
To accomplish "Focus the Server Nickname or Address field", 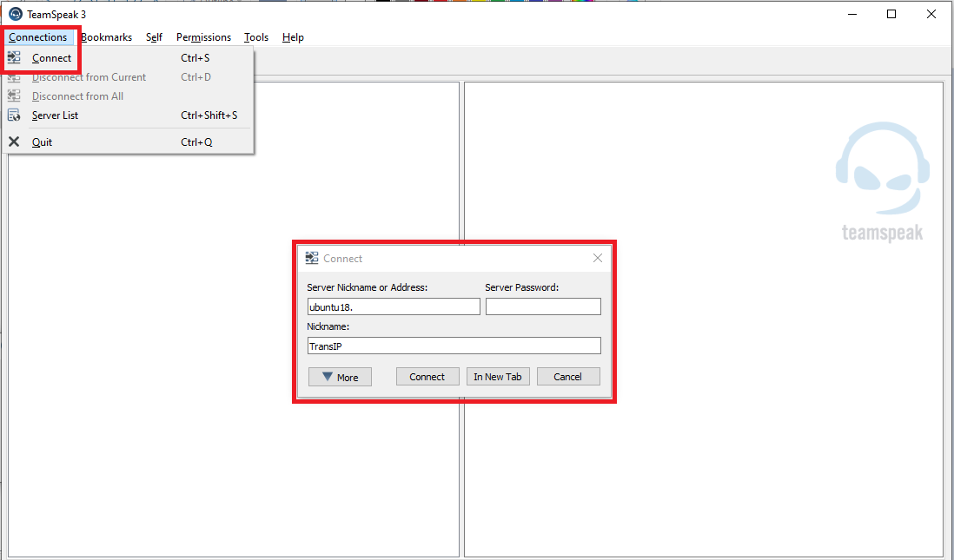I will (x=394, y=306).
